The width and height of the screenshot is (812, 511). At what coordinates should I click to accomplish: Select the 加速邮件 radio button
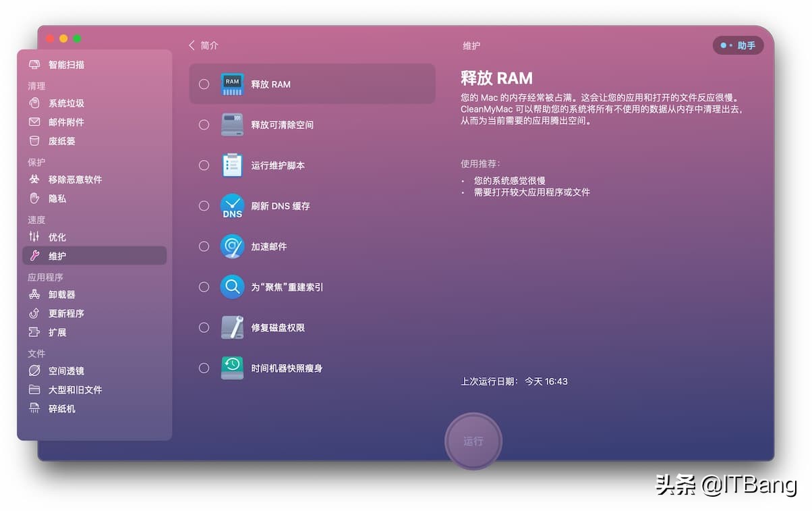coord(204,246)
